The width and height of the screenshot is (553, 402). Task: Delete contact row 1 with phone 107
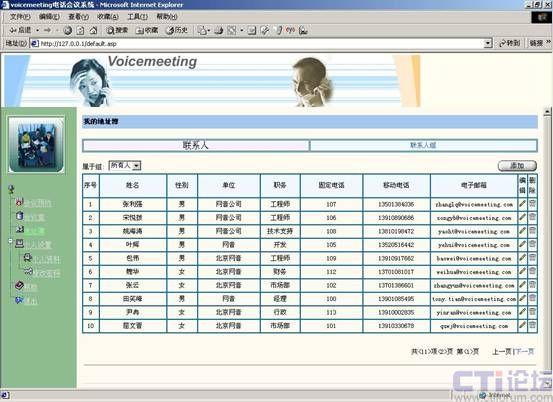point(532,204)
